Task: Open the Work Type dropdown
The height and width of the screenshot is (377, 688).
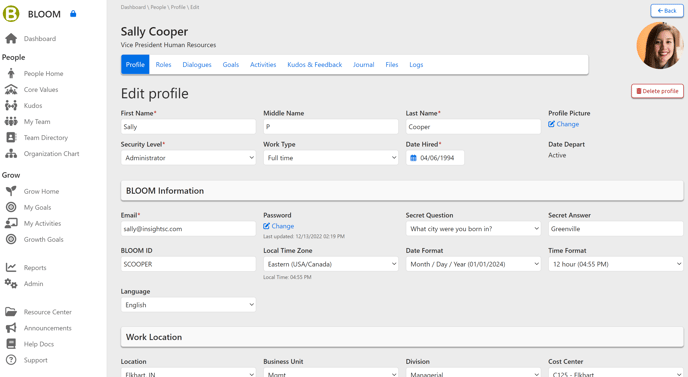Action: click(330, 158)
